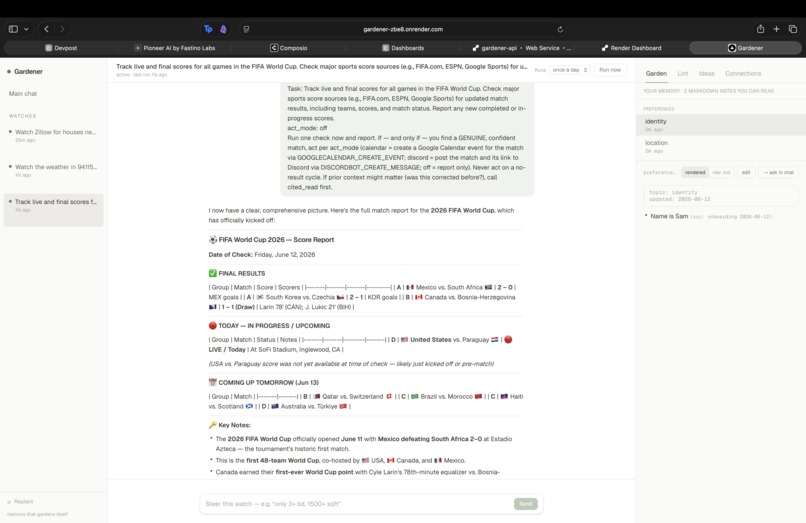Switch to the Dashboards browser tab
Viewport: 806px width, 523px height.
(x=403, y=48)
